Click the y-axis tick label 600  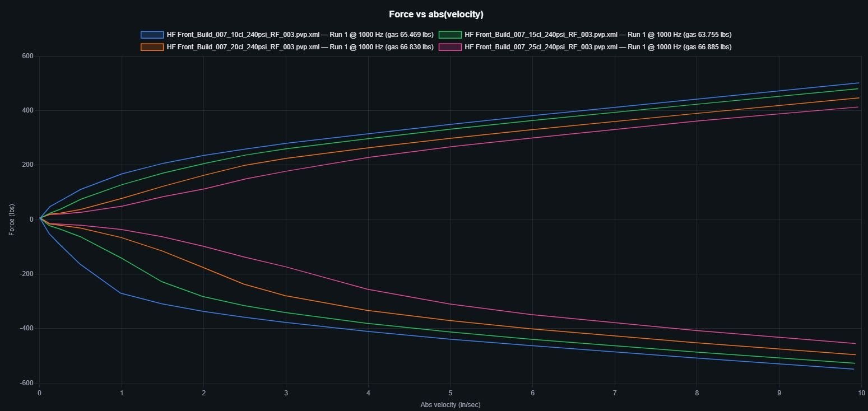(27, 57)
